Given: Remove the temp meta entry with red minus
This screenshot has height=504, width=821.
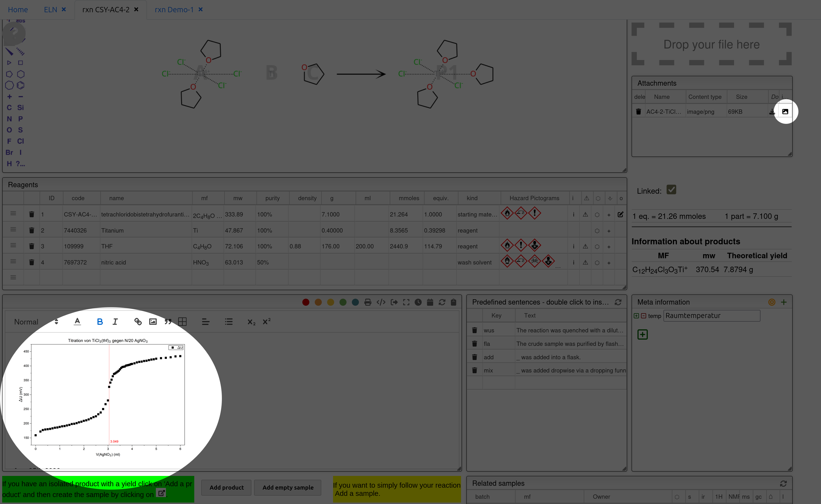Looking at the screenshot, I should [x=644, y=316].
